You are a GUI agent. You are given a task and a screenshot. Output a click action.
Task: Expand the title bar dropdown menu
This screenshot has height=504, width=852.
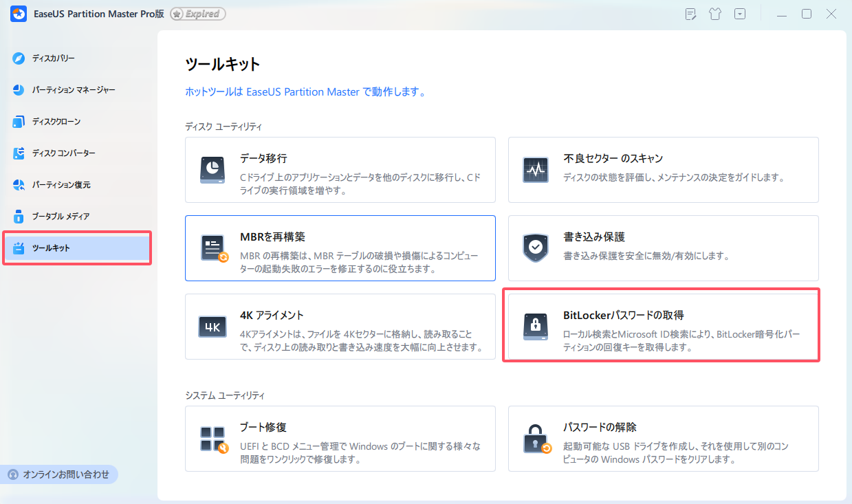pos(739,14)
